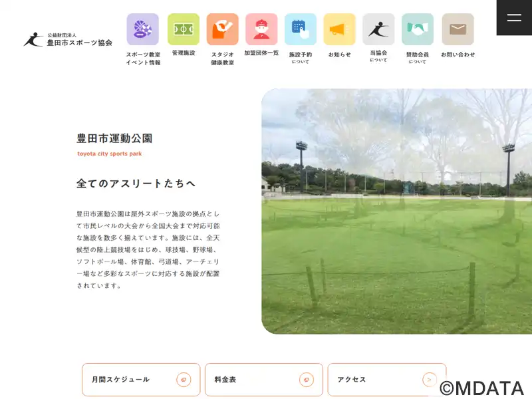Go to 豊田市スポーツ協会 home logo

click(x=68, y=40)
